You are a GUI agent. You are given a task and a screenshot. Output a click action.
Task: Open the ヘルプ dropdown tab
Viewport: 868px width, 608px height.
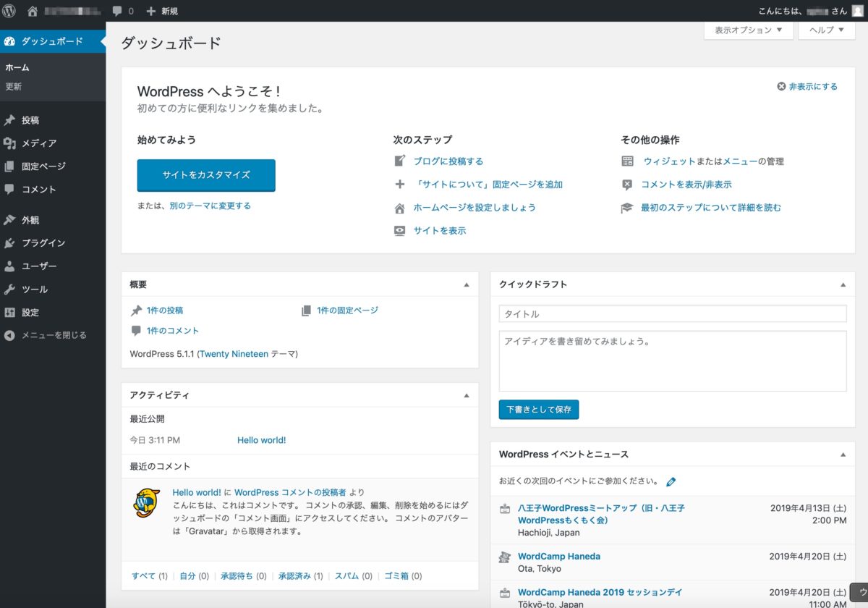coord(827,30)
